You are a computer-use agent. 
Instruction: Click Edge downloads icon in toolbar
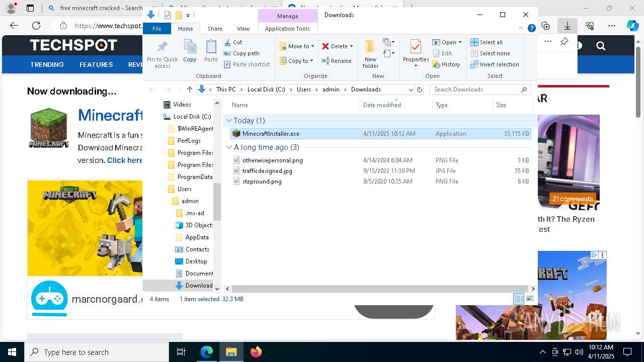pos(568,26)
